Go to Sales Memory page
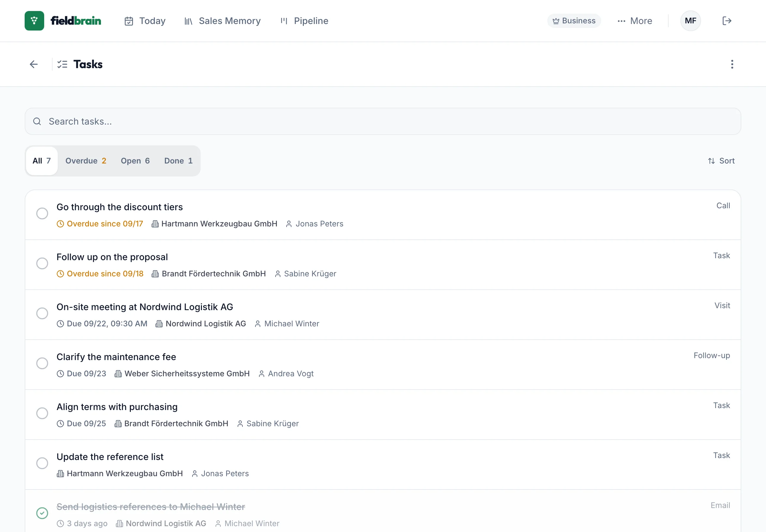Viewport: 766px width, 532px height. [222, 21]
